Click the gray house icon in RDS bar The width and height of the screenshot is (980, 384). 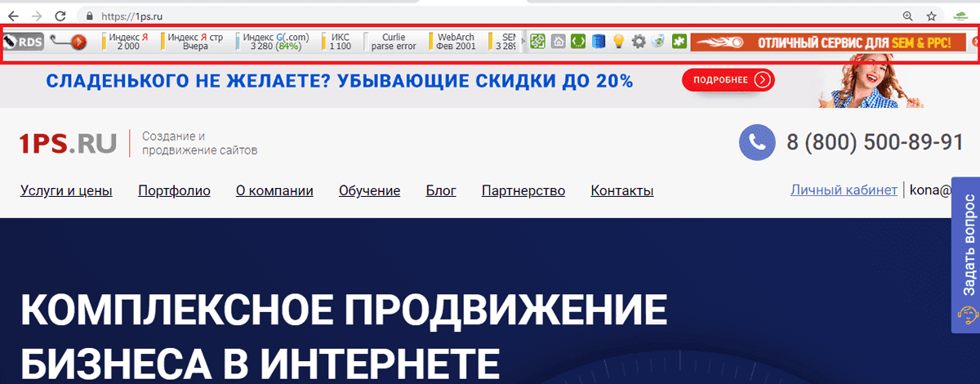(x=559, y=41)
